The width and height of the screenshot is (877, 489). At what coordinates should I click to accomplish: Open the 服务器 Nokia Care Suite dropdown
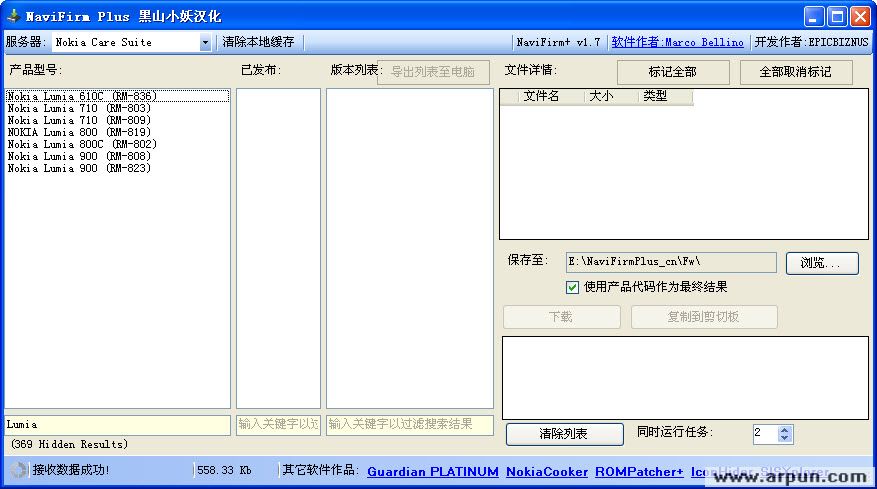(205, 43)
